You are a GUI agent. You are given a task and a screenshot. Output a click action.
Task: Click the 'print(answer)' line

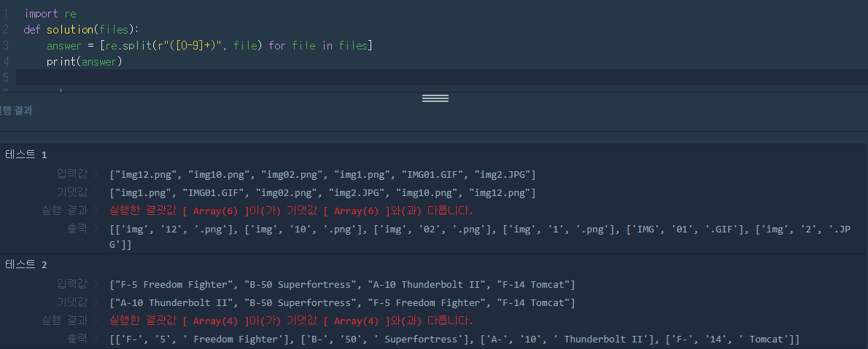pos(84,61)
